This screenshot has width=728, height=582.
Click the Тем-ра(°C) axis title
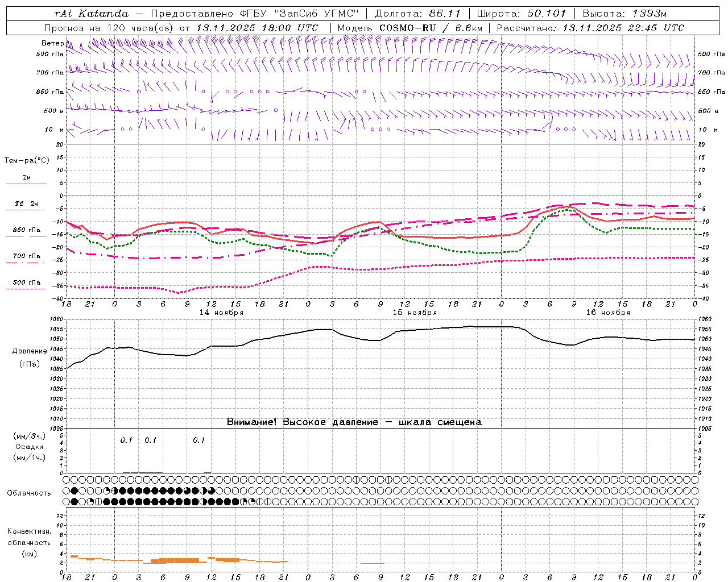27,161
